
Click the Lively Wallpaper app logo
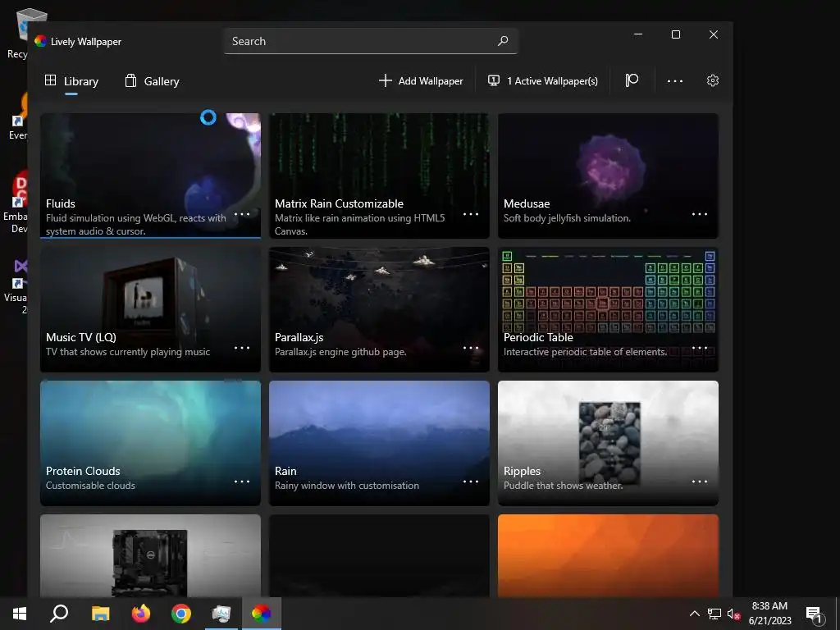(40, 41)
